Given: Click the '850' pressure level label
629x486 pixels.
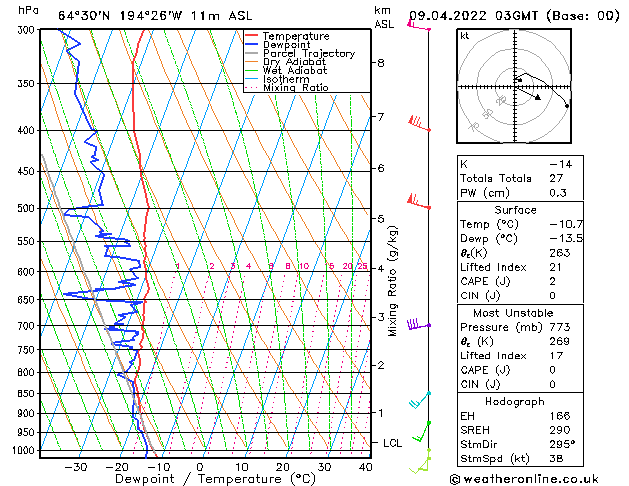Looking at the screenshot, I should pos(28,394).
